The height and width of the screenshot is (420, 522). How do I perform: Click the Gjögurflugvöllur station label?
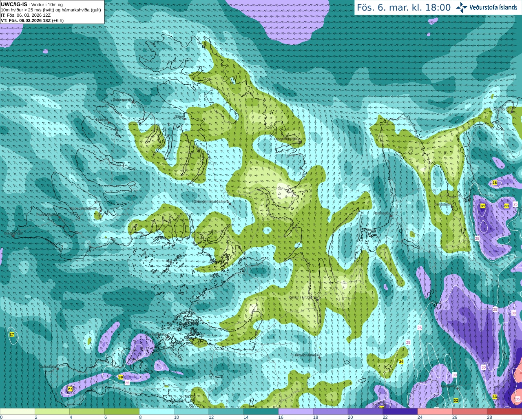pos(287,139)
